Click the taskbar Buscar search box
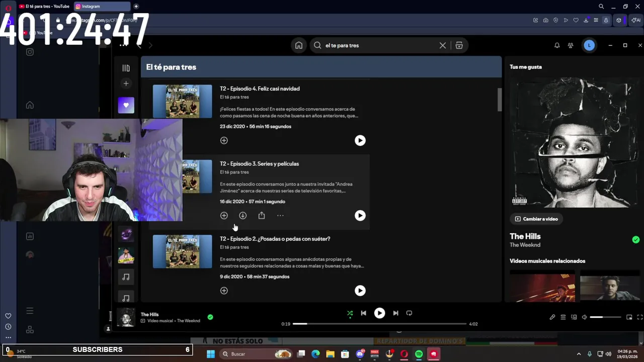This screenshot has height=362, width=644. tap(257, 354)
